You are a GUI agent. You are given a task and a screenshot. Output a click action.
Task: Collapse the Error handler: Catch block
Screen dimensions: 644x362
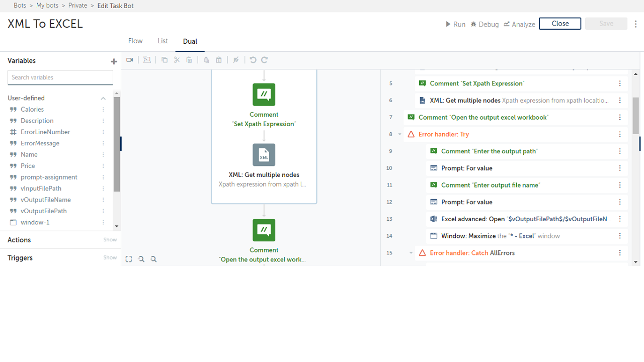[x=411, y=253]
